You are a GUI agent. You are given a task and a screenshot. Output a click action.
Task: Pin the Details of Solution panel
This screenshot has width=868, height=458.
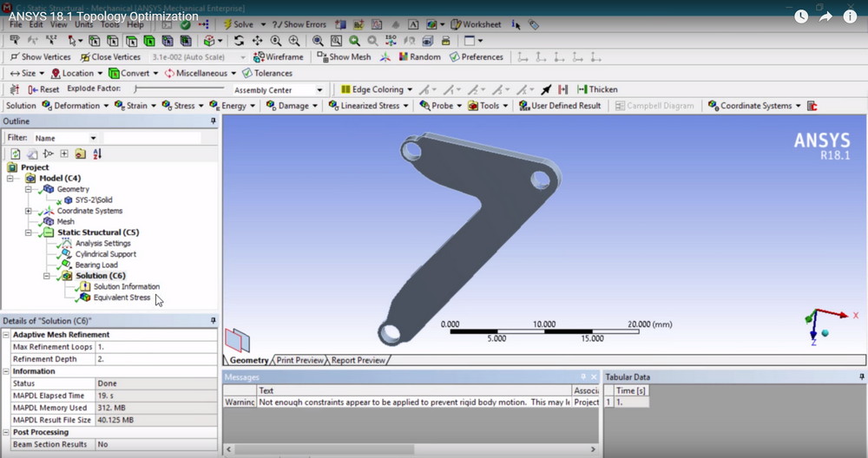(x=214, y=320)
